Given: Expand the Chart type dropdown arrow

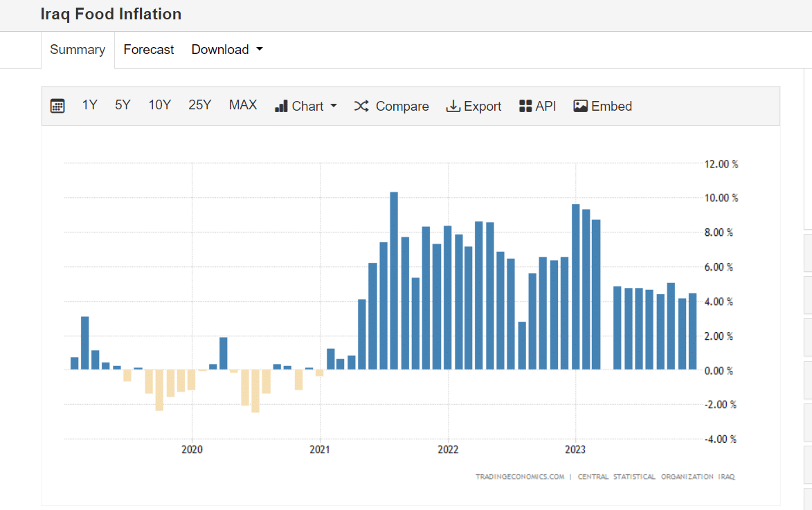Looking at the screenshot, I should point(333,106).
